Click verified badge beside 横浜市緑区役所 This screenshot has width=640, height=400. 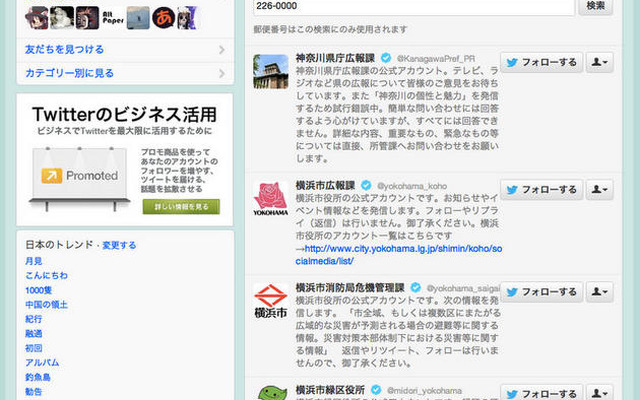click(x=376, y=390)
